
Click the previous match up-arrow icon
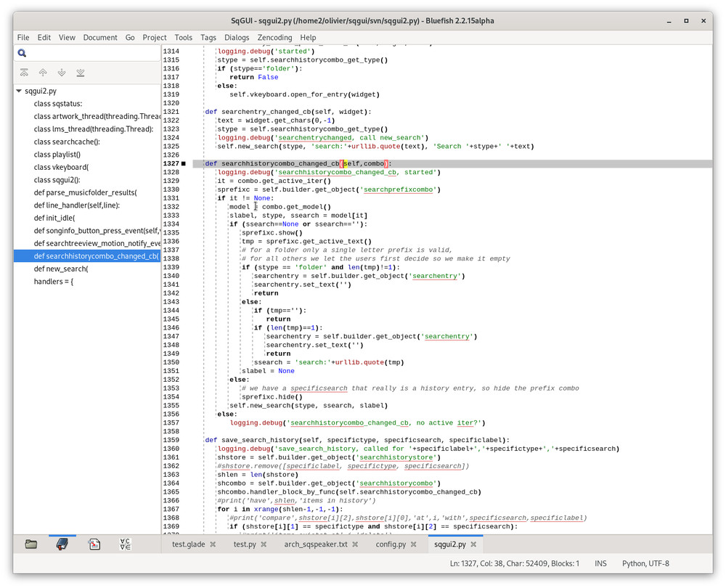coord(44,73)
